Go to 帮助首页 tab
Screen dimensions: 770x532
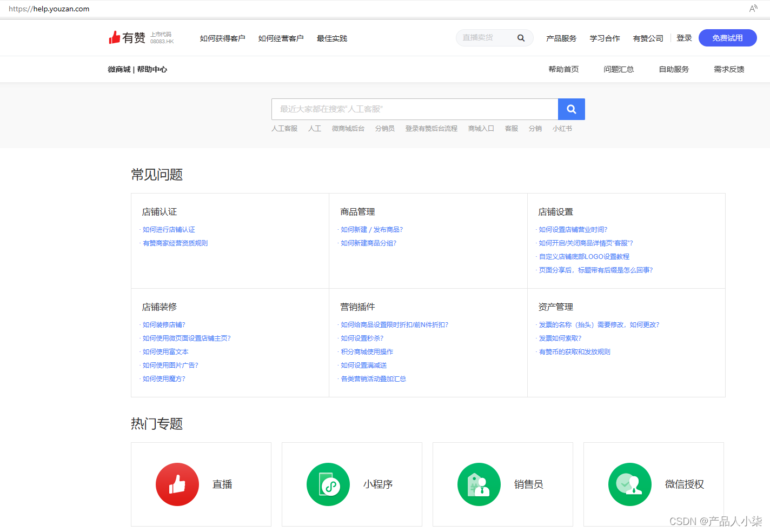tap(563, 69)
